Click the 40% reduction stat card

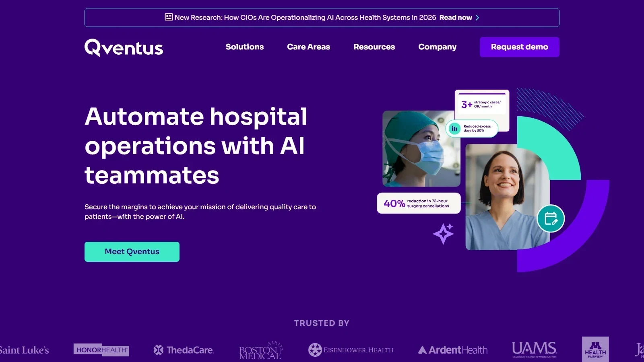pos(419,203)
